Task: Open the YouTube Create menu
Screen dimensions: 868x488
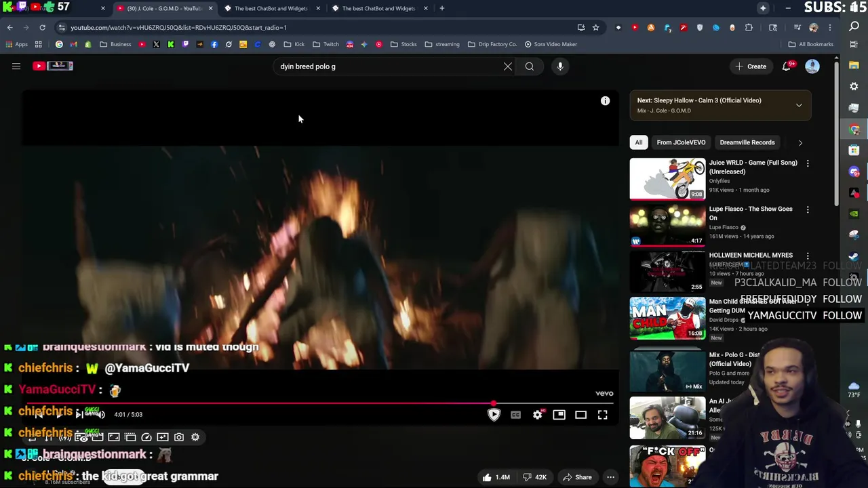Action: pos(750,66)
